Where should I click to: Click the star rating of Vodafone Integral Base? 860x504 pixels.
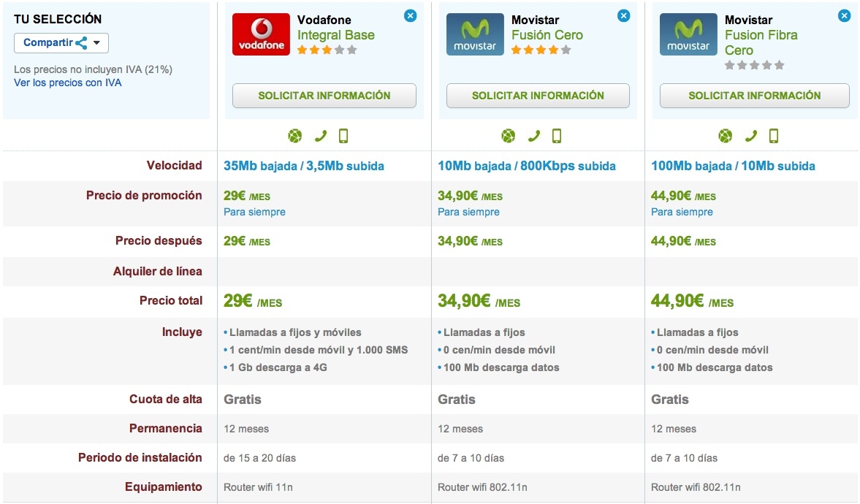(327, 50)
